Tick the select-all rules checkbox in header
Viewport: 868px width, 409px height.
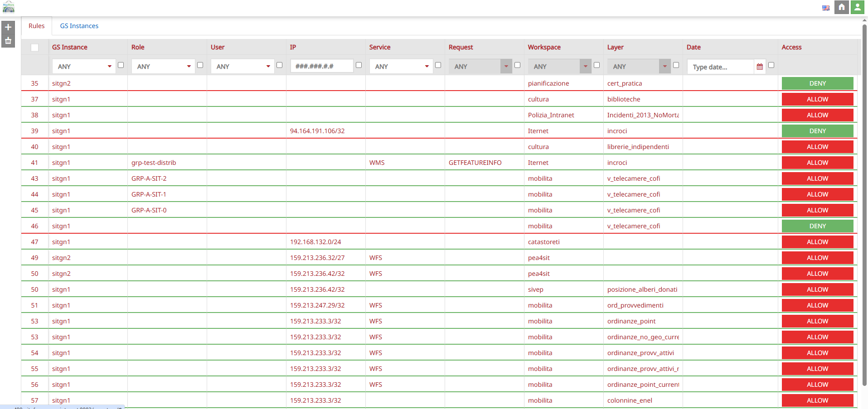pyautogui.click(x=34, y=48)
